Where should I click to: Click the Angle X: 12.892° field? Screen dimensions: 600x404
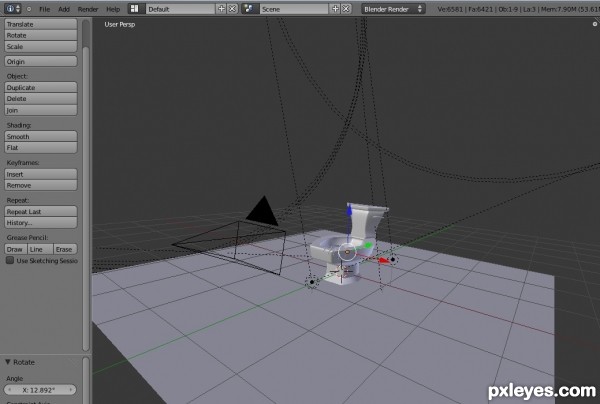(40, 390)
